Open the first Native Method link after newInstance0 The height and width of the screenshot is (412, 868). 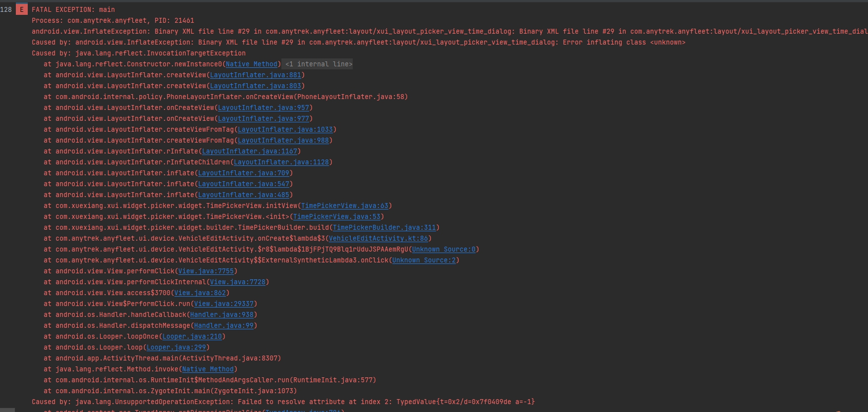tap(252, 64)
